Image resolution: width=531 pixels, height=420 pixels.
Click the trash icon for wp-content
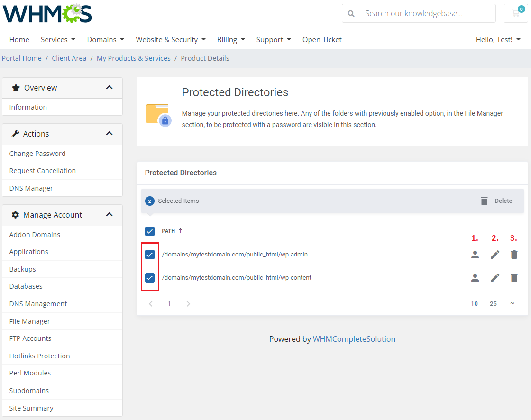click(x=514, y=278)
